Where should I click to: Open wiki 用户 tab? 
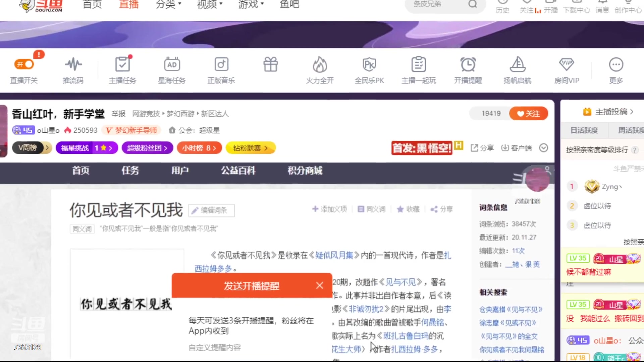point(180,171)
